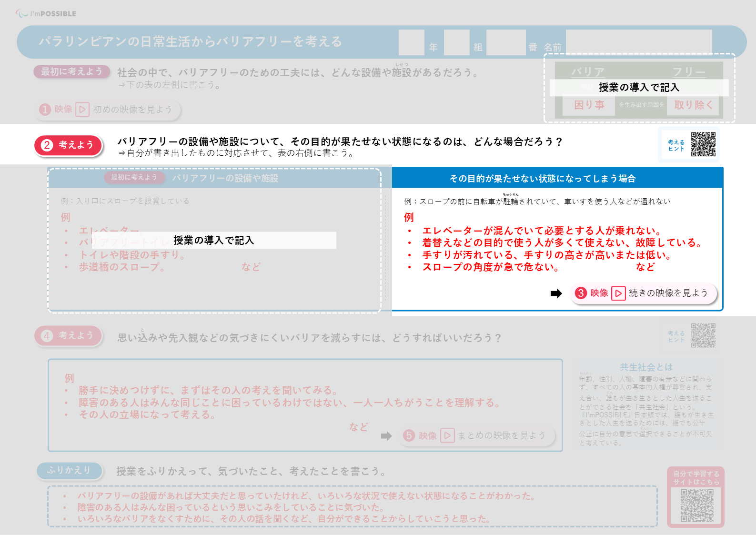Select the red 2 考えよう badge
756x535 pixels.
point(69,145)
